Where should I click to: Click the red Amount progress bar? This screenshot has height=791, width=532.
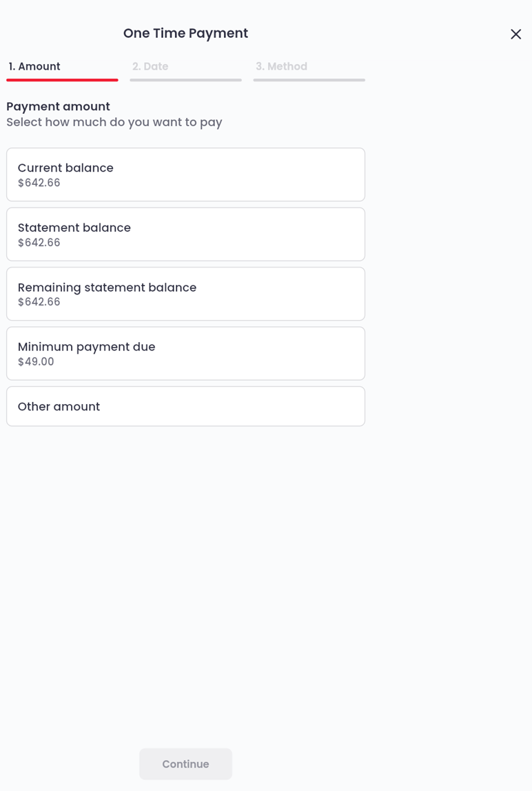[x=62, y=79]
